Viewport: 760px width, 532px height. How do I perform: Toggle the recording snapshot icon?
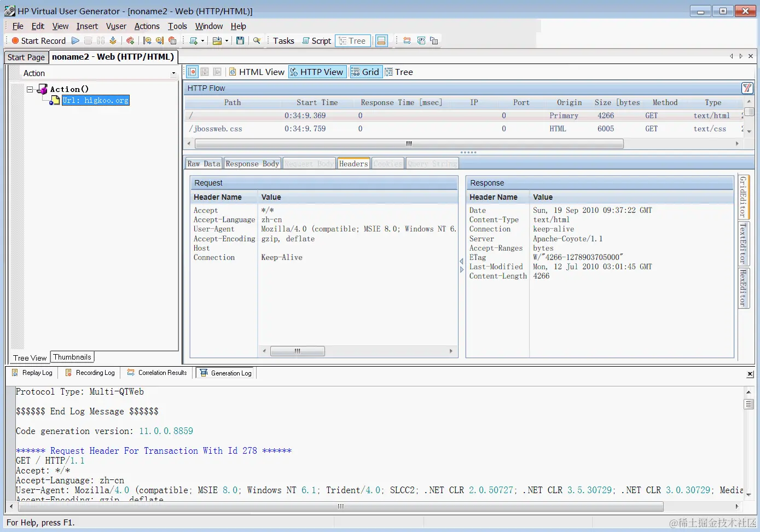tap(193, 72)
